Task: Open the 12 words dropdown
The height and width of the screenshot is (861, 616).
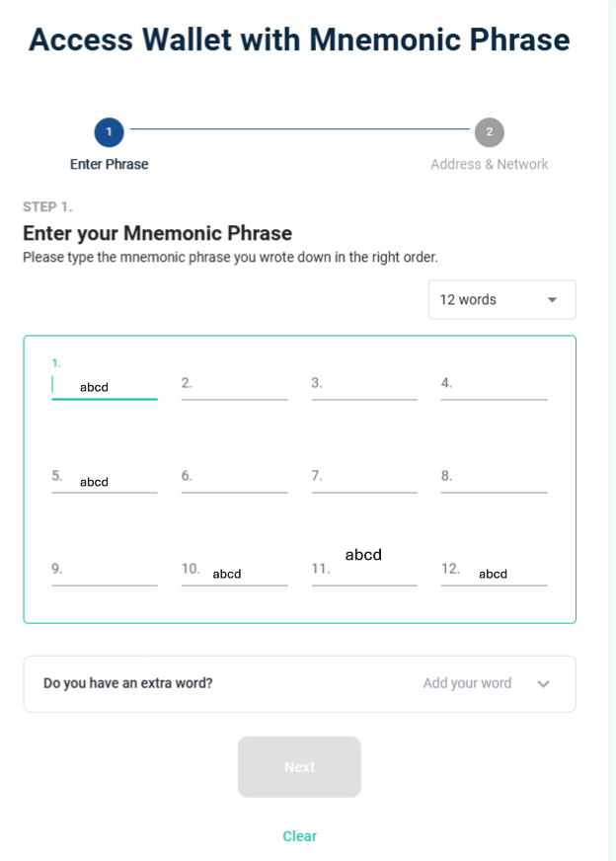Action: tap(501, 300)
